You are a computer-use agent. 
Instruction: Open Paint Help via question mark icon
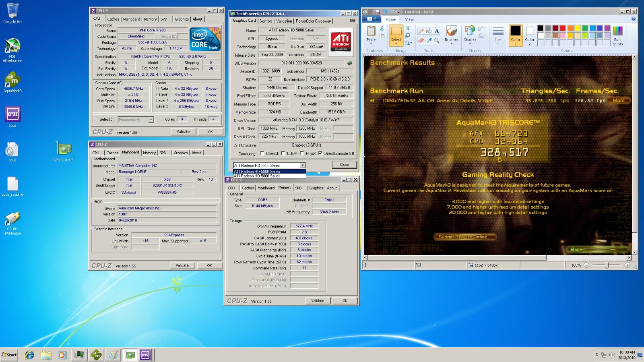[x=634, y=19]
